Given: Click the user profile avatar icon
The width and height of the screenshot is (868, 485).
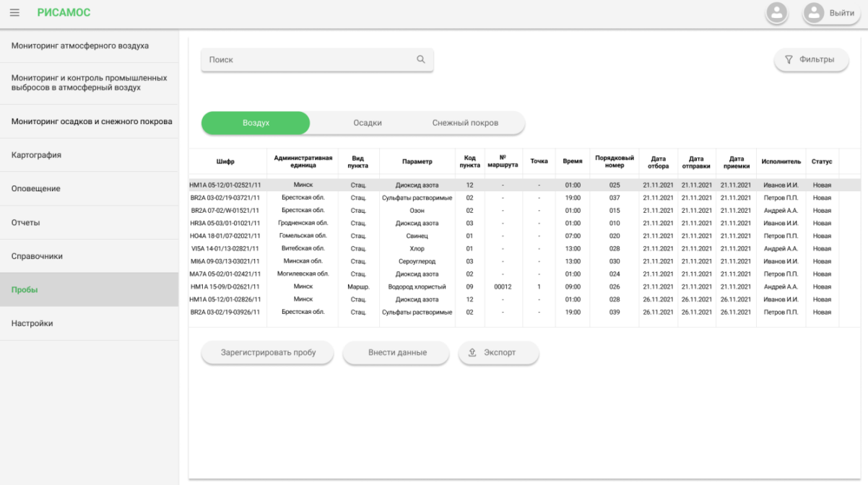Looking at the screenshot, I should coord(776,13).
